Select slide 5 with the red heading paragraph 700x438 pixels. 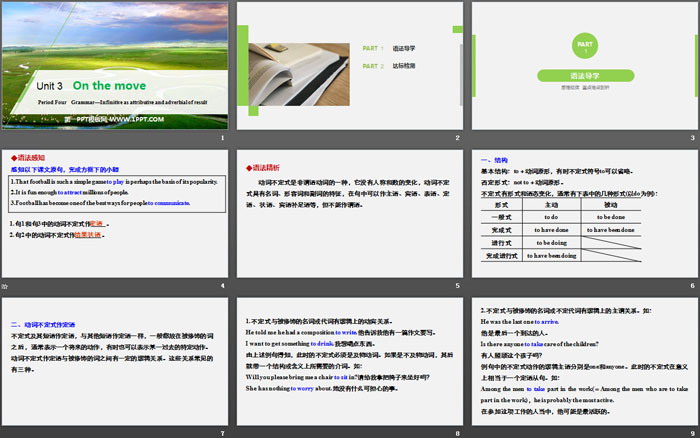(x=350, y=213)
